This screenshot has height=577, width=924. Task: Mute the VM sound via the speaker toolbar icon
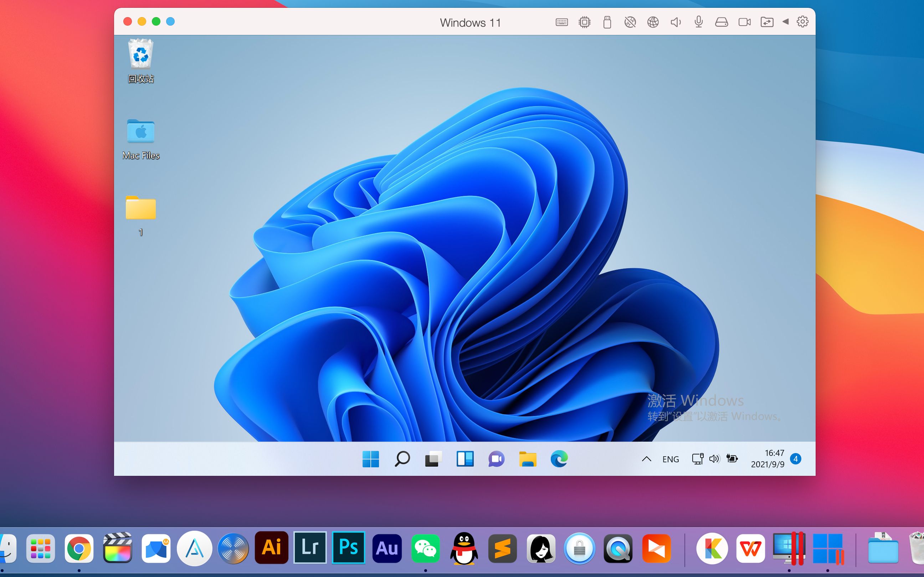point(675,22)
